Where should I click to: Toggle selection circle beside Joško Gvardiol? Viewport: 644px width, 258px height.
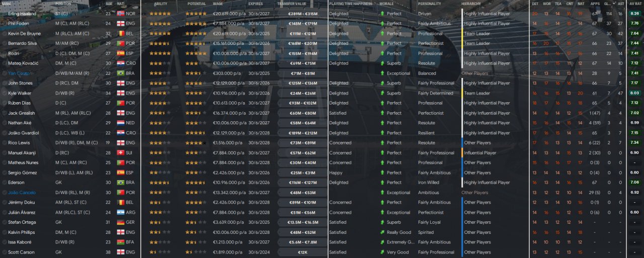tap(5, 133)
